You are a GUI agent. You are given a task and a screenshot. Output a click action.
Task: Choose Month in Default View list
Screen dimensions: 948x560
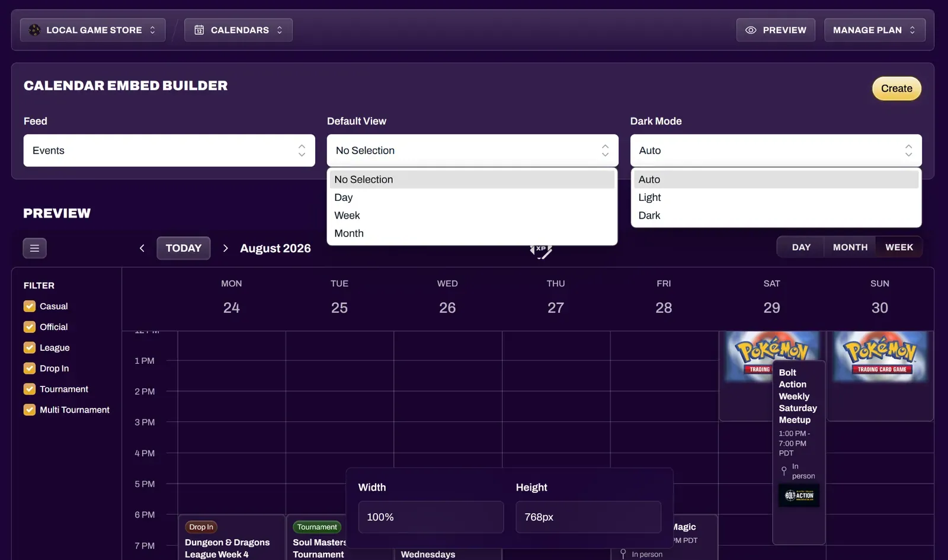(x=472, y=233)
